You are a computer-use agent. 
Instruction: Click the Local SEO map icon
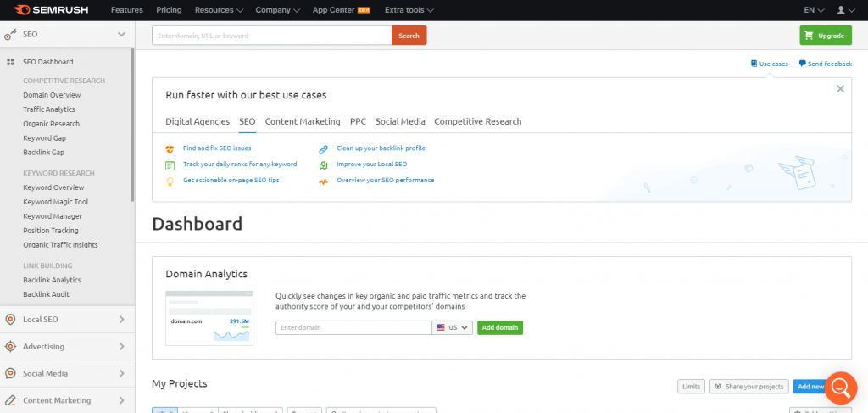click(324, 165)
